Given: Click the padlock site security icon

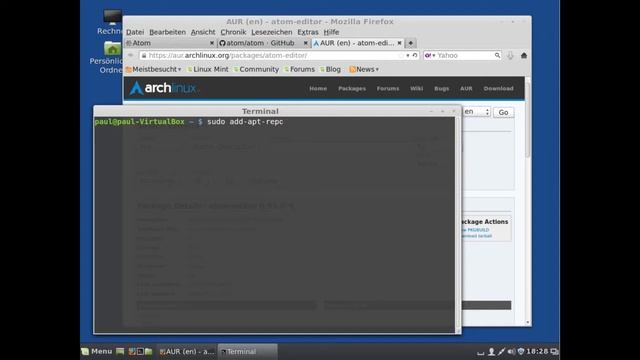Looking at the screenshot, I should pyautogui.click(x=144, y=55).
